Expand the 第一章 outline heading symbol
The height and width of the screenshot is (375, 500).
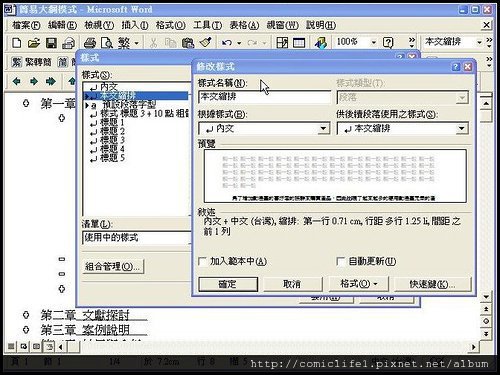(26, 104)
